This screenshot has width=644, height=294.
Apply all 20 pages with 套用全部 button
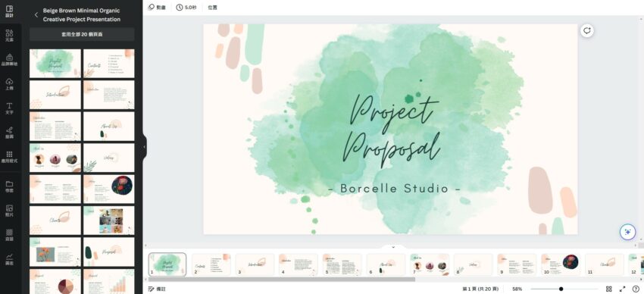click(82, 35)
